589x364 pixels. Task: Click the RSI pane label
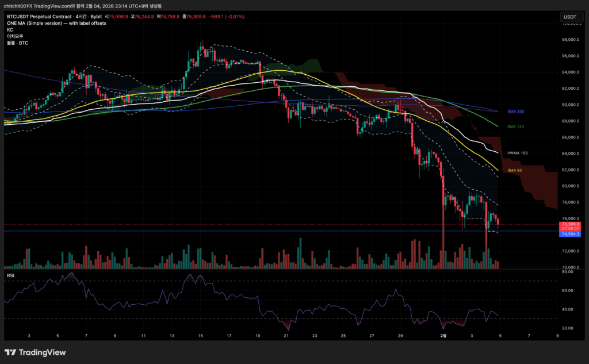click(x=10, y=276)
